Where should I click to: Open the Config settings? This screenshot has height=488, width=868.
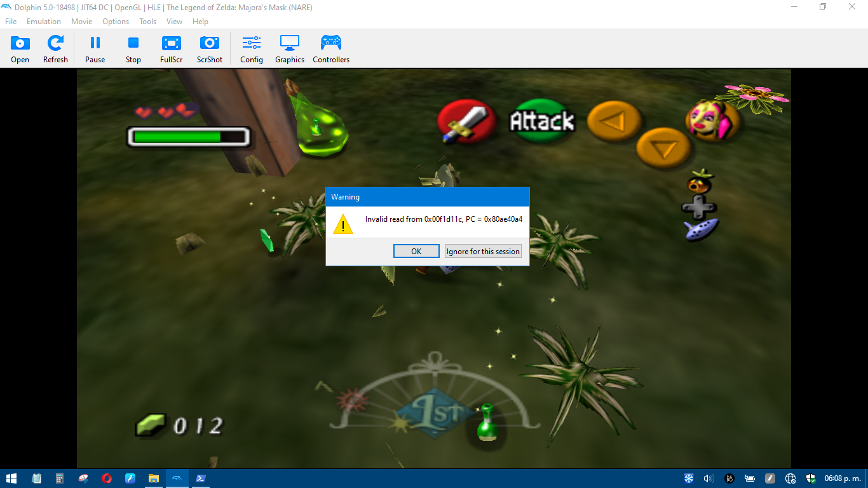click(x=252, y=49)
